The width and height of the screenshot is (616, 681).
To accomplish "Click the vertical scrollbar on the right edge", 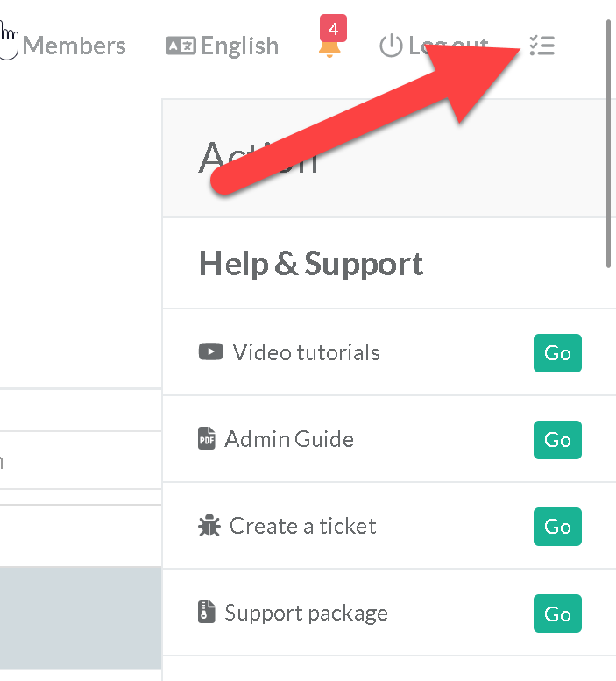I will (609, 140).
